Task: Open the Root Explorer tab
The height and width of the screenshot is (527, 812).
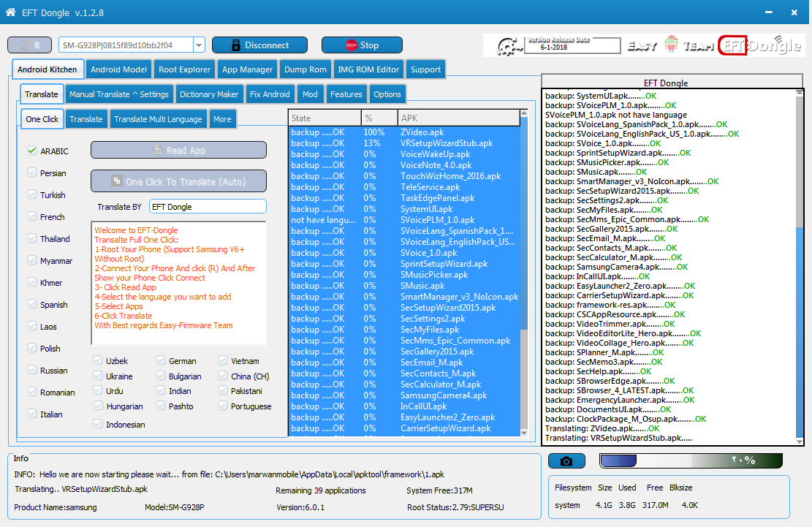Action: (184, 69)
